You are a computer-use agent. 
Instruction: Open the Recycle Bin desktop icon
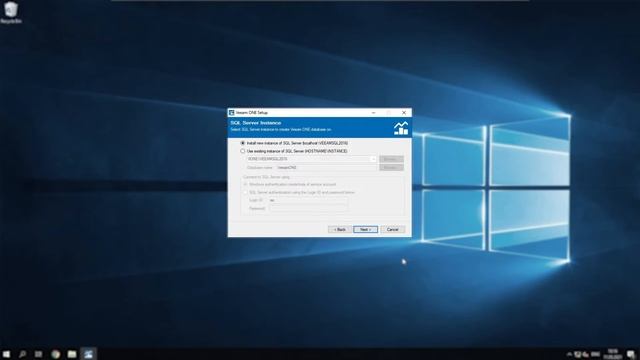click(x=11, y=12)
